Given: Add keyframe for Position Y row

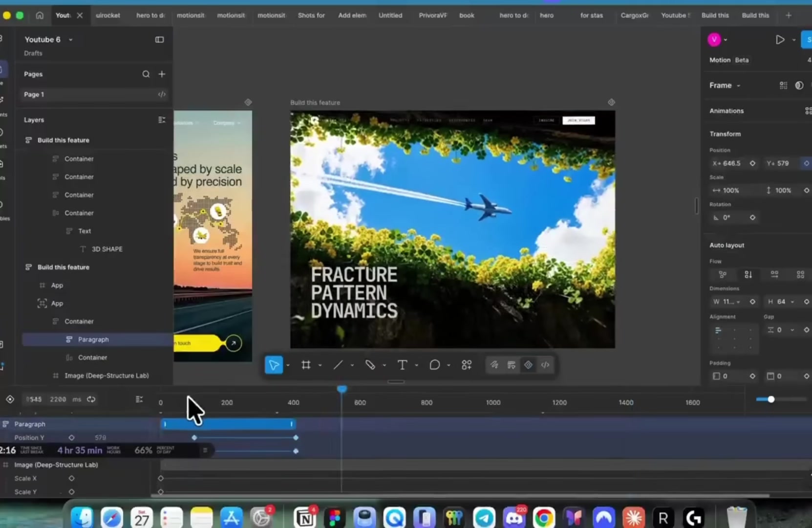Looking at the screenshot, I should pyautogui.click(x=71, y=438).
